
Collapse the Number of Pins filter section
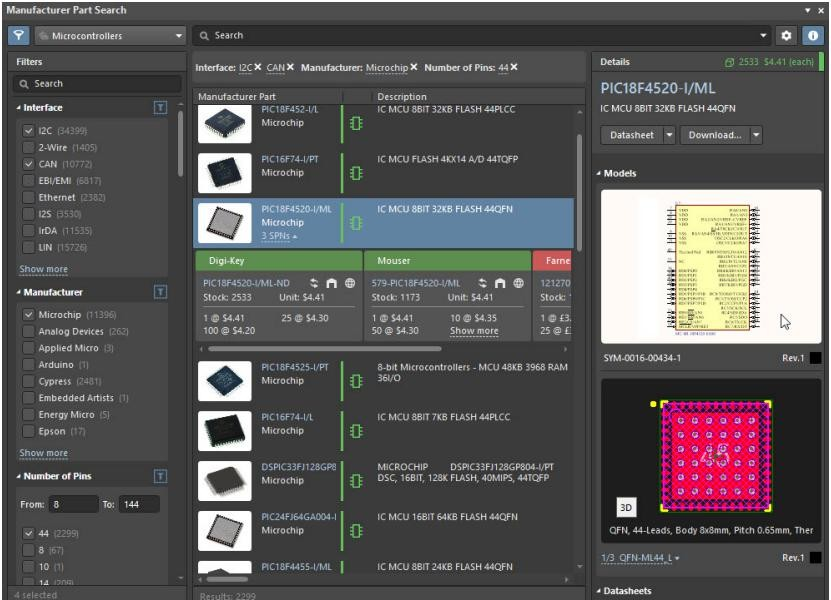[x=19, y=476]
